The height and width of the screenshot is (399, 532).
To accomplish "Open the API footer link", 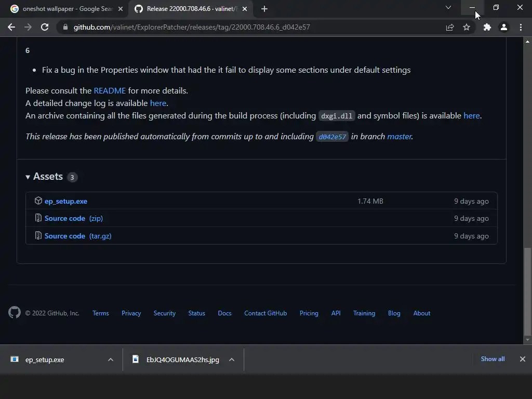I will point(336,313).
